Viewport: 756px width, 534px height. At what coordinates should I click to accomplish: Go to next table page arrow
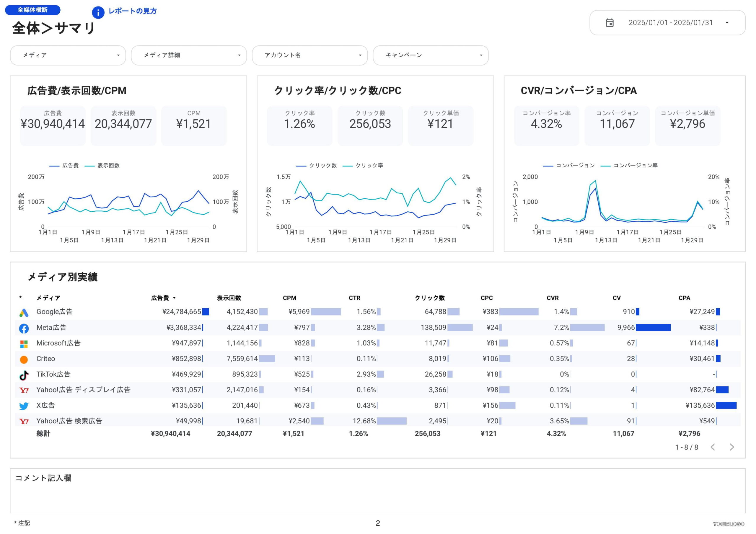(731, 447)
